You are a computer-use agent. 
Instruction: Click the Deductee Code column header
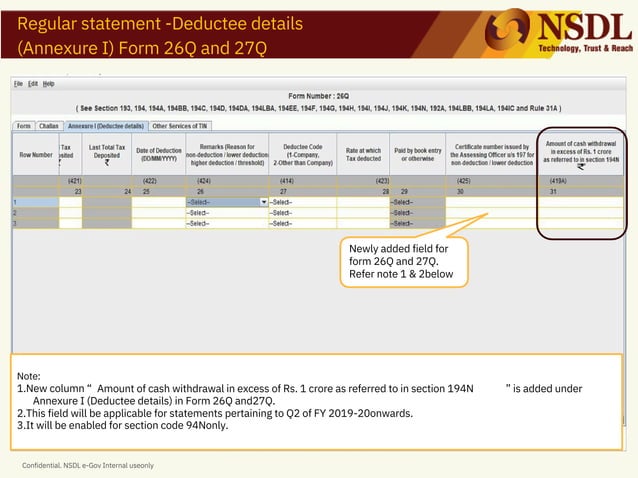click(x=303, y=155)
